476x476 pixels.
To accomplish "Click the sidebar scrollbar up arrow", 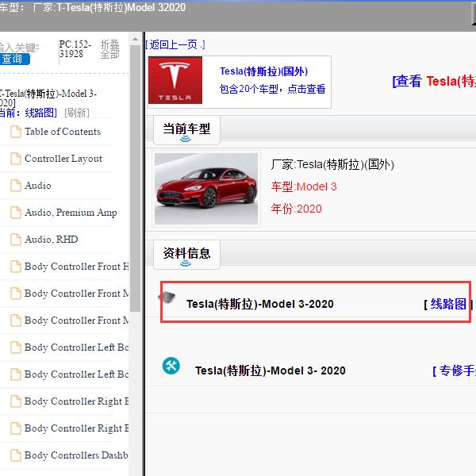I will [135, 39].
